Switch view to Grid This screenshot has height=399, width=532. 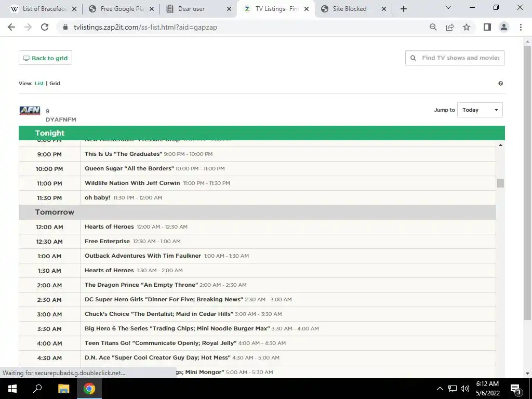pos(55,84)
